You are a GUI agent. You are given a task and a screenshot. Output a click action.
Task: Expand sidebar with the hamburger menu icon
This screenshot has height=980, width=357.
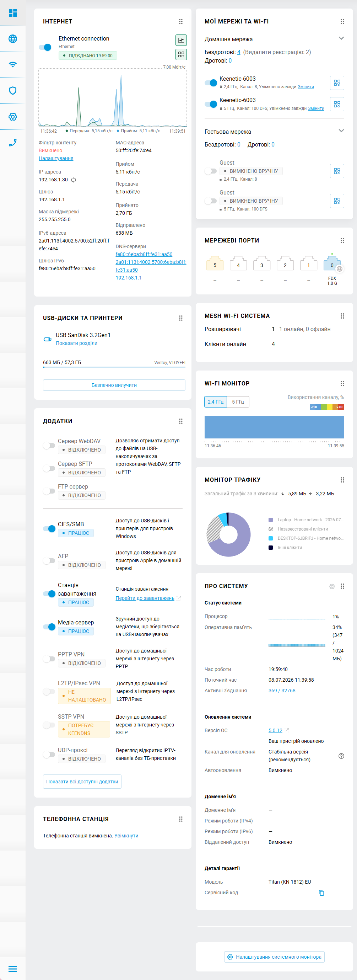[12, 969]
